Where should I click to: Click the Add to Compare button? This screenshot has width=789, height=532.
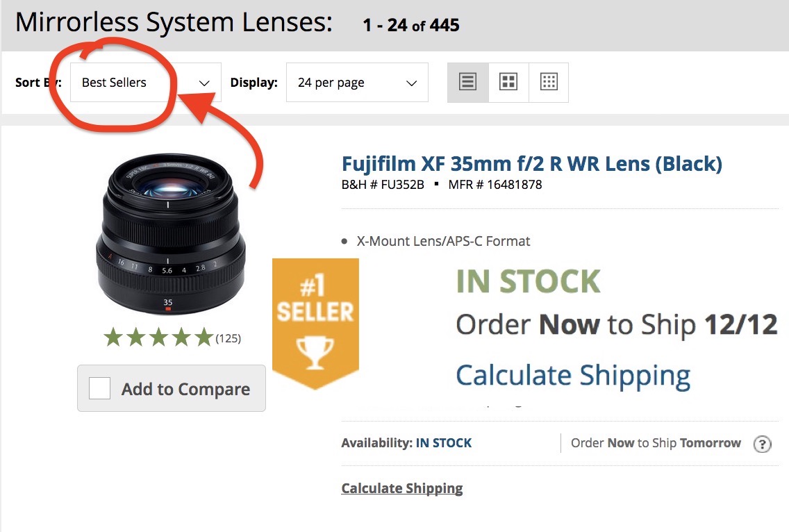(x=172, y=388)
